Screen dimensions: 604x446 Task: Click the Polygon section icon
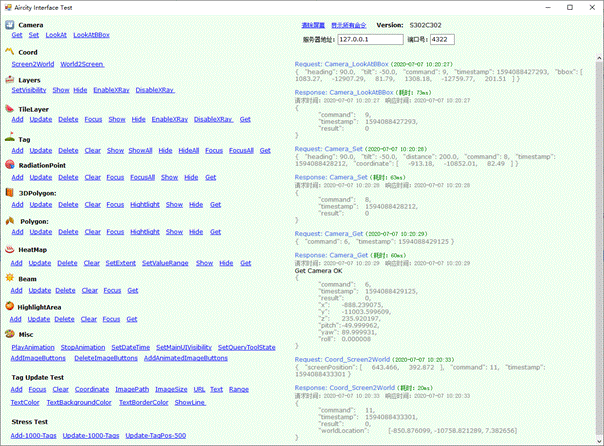point(10,221)
